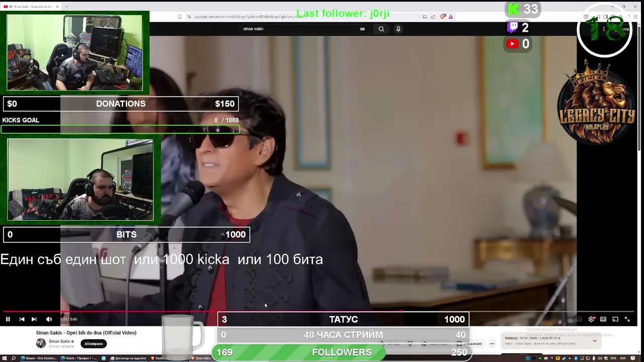Click the Save (Запазване) button
The width and height of the screenshot is (644, 362).
tap(470, 344)
